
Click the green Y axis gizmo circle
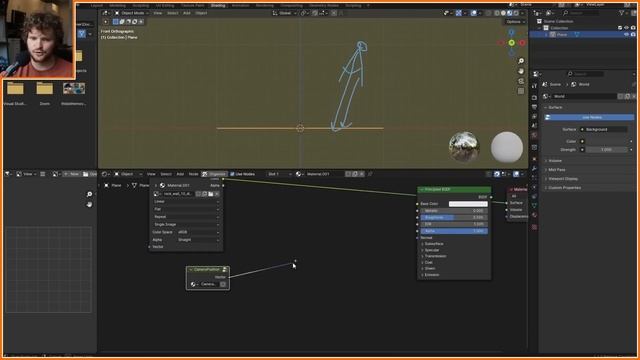point(511,43)
